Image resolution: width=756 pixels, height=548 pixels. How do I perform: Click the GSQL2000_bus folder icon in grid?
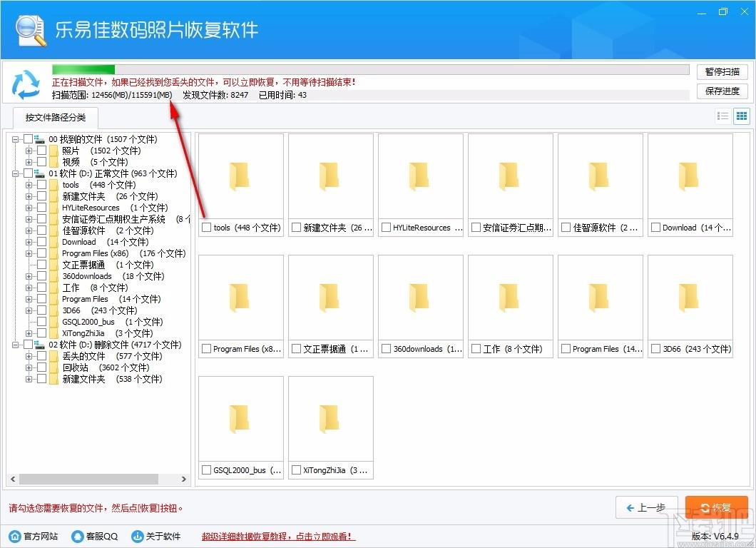(x=240, y=418)
